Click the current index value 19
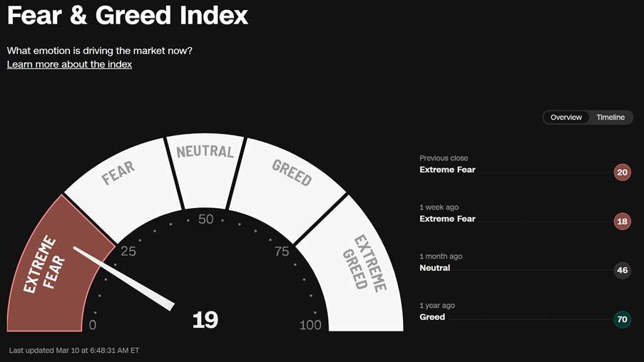The height and width of the screenshot is (362, 644). click(x=205, y=320)
